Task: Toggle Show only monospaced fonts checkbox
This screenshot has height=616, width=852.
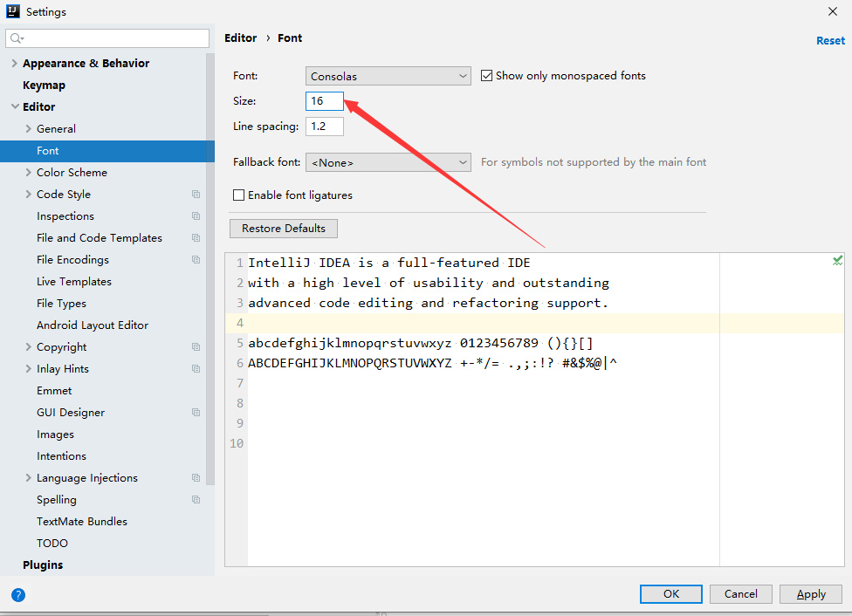Action: pyautogui.click(x=487, y=76)
